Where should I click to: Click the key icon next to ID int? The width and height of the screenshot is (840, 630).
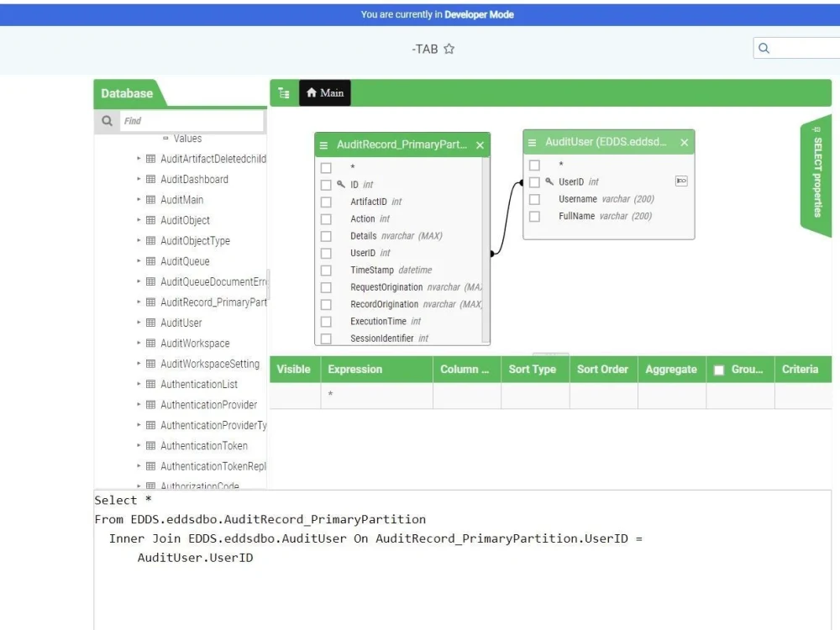tap(341, 184)
